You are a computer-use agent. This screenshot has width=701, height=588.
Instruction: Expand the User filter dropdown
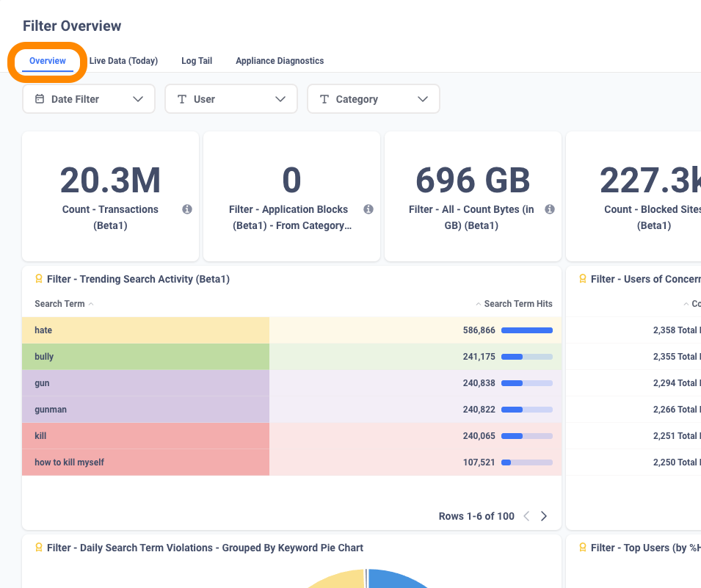(x=280, y=98)
